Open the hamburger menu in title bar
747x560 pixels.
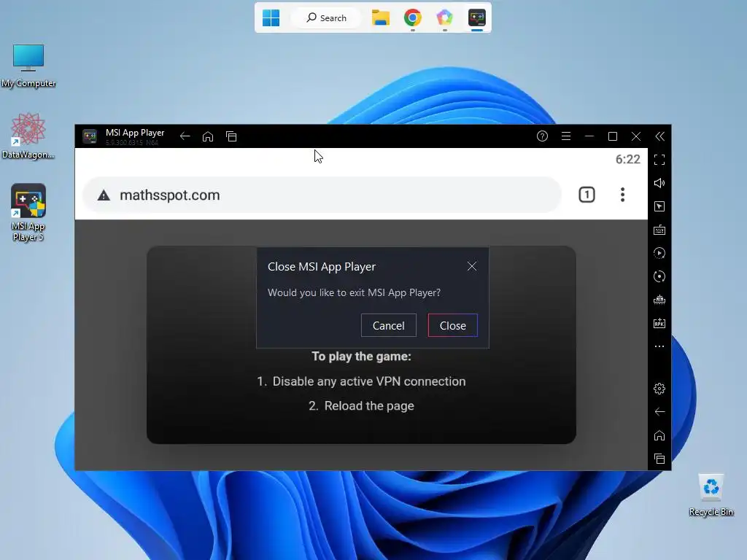pos(566,136)
